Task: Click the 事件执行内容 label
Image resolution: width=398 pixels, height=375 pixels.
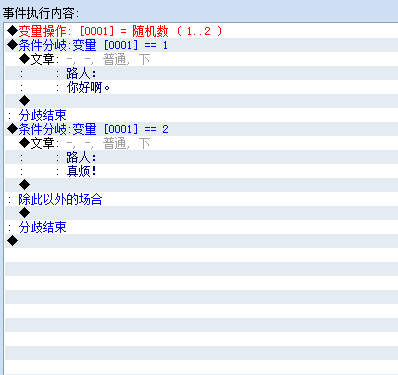Action: click(x=41, y=13)
